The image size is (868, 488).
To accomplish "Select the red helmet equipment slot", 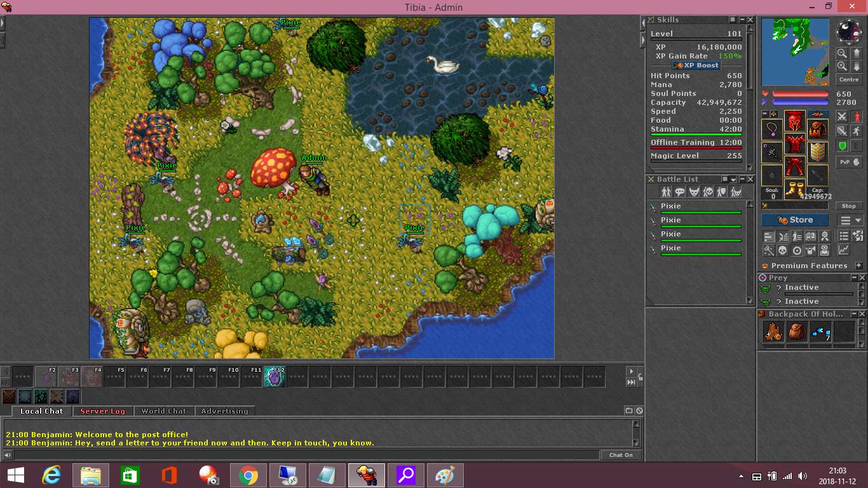I will pos(795,120).
